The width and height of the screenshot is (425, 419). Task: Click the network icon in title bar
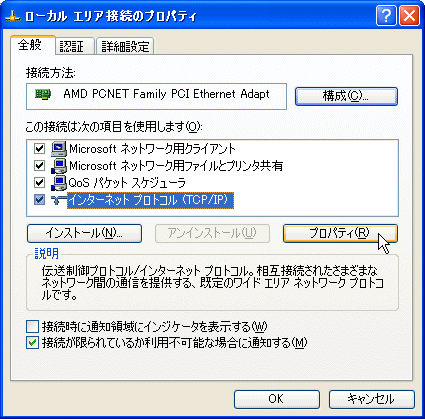[x=13, y=16]
